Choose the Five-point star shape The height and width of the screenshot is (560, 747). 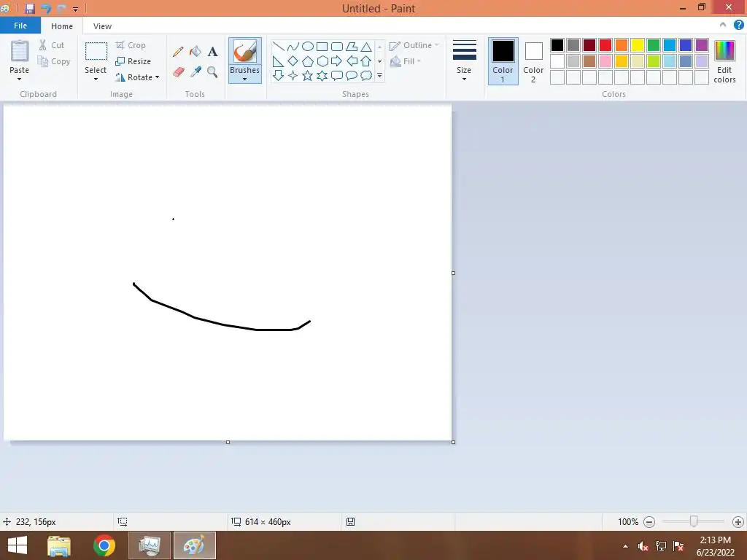[x=308, y=75]
